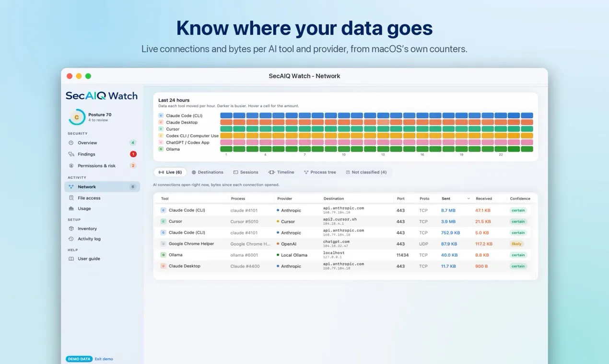The image size is (609, 364).
Task: Click the red Findings count badge
Action: point(133,154)
